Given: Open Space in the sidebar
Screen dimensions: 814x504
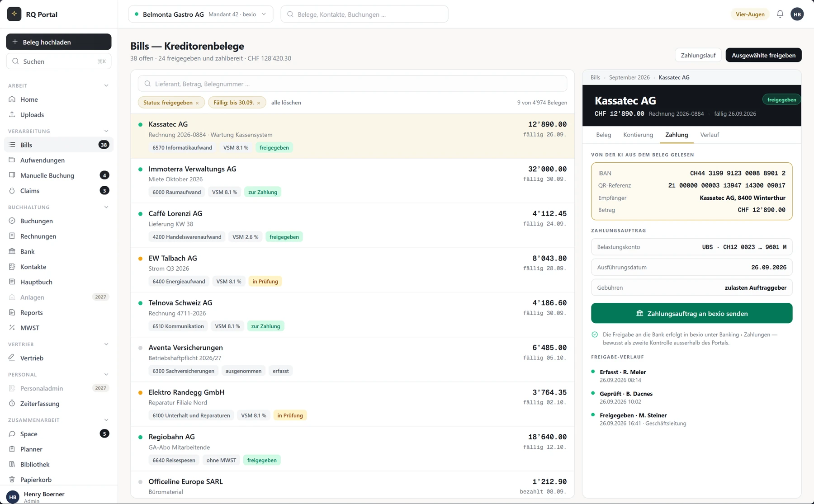Looking at the screenshot, I should point(59,434).
